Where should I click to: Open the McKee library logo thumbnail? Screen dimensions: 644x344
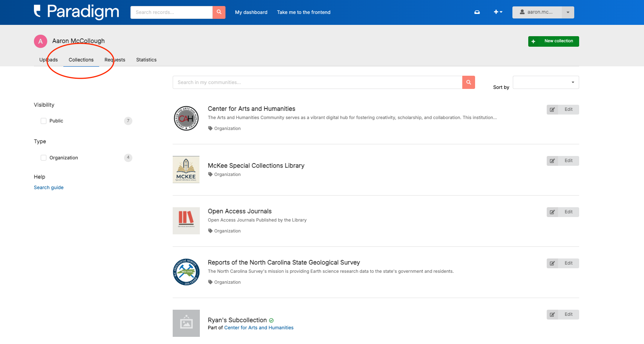click(186, 170)
